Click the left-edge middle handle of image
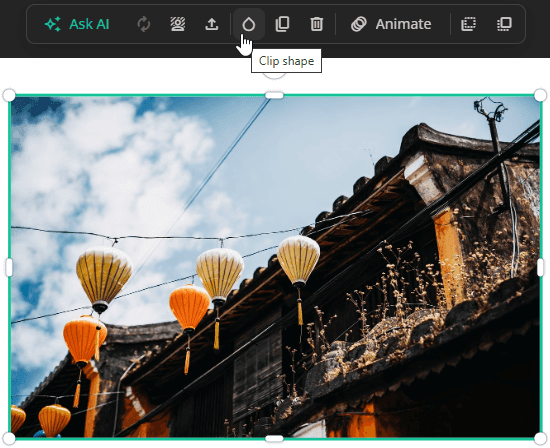550x448 pixels. tap(9, 267)
